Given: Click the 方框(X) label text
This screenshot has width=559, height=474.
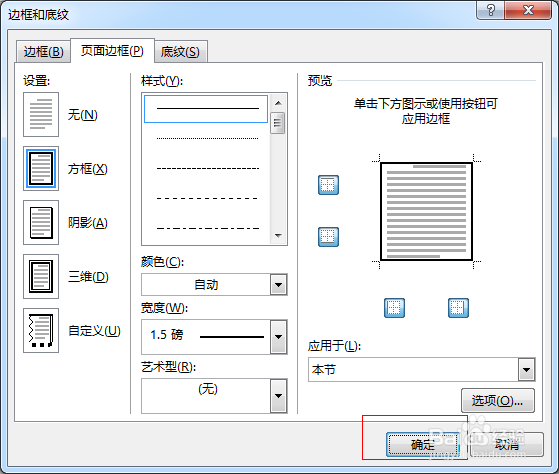Looking at the screenshot, I should (88, 169).
